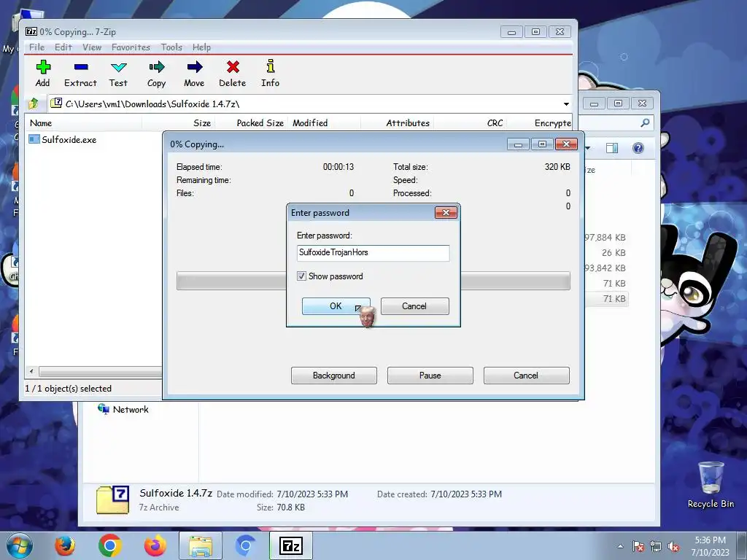Click the Test toolbar icon
The image size is (747, 560).
pyautogui.click(x=118, y=67)
